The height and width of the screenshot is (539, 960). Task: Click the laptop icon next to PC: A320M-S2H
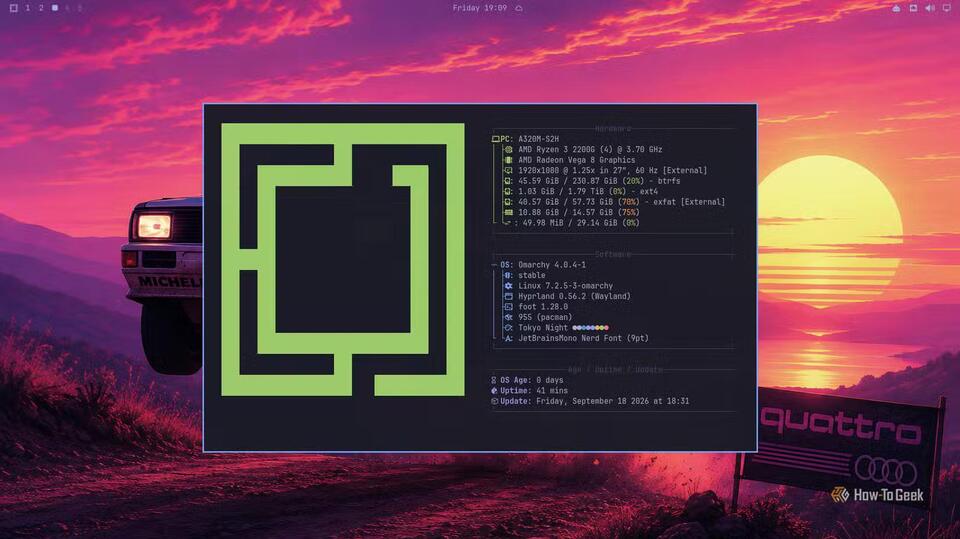(495, 139)
